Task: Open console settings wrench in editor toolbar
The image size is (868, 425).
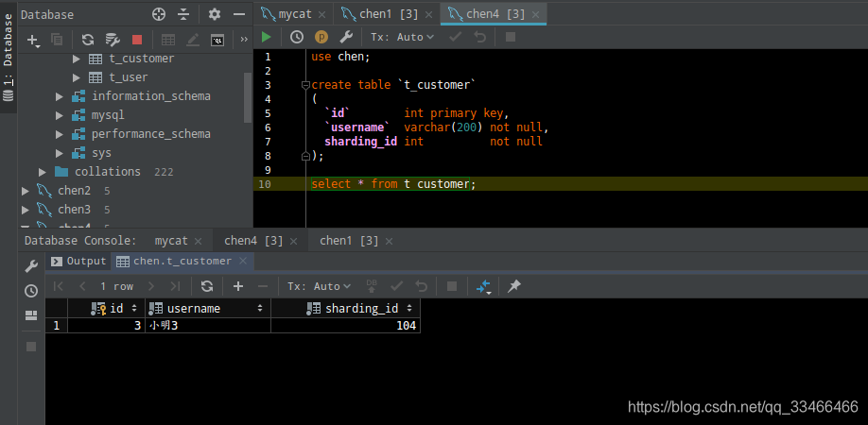Action: (346, 37)
